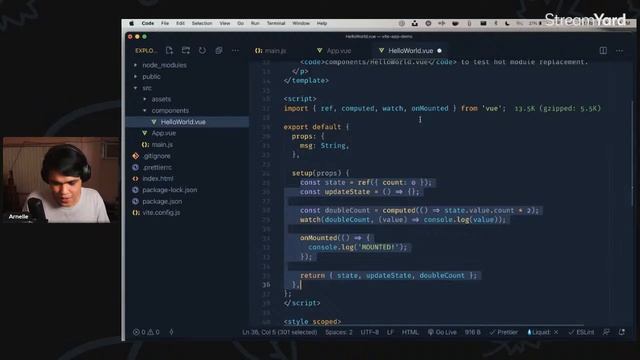Click the EXPLO... panel title
640x360 pixels.
pos(146,51)
